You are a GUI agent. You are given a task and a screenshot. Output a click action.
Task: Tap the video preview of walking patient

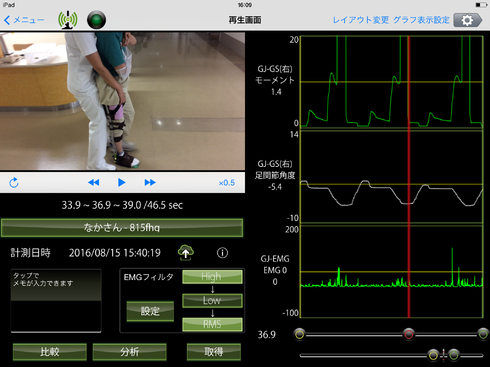pyautogui.click(x=122, y=101)
